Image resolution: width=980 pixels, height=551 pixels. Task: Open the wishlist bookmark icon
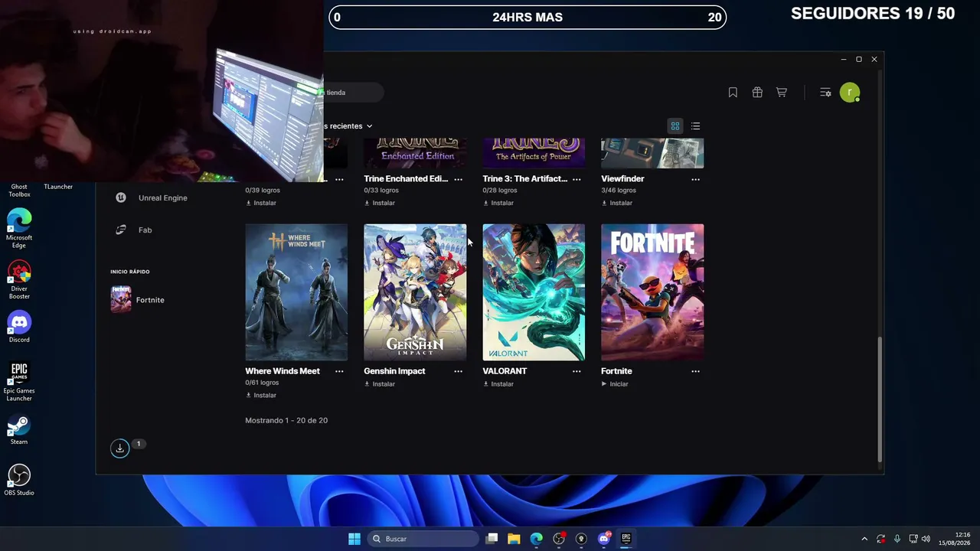733,93
